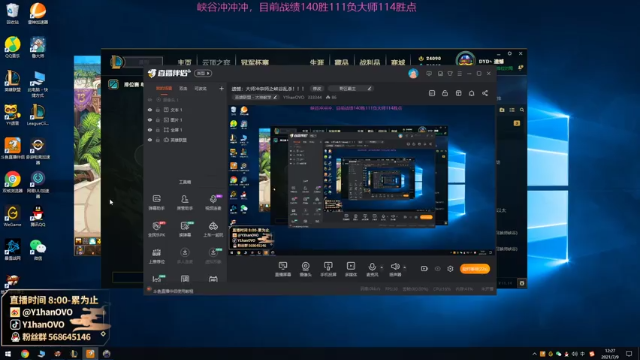Viewport: 640px width, 360px height.
Task: Click the record video icon beside settings
Action: [x=424, y=269]
